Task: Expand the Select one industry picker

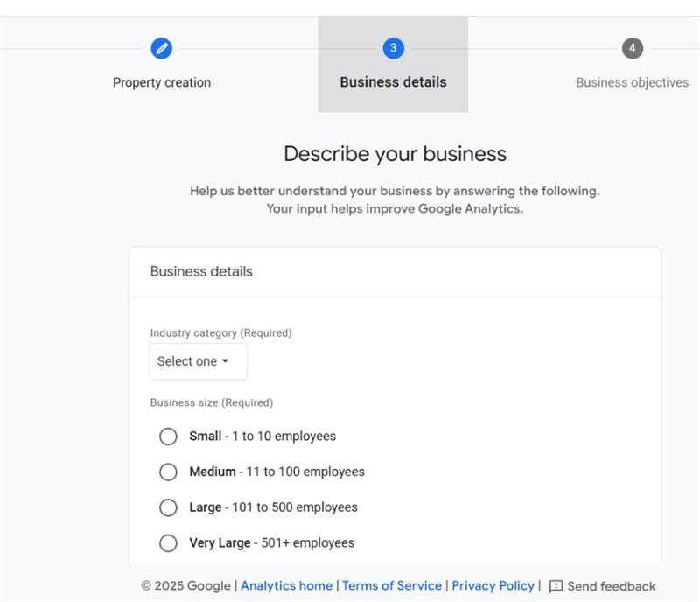Action: click(x=198, y=360)
